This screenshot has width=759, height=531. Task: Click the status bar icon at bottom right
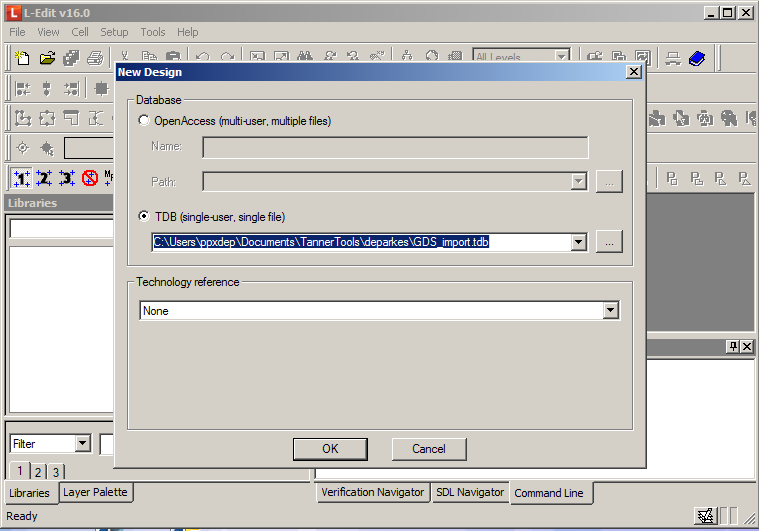pos(705,516)
